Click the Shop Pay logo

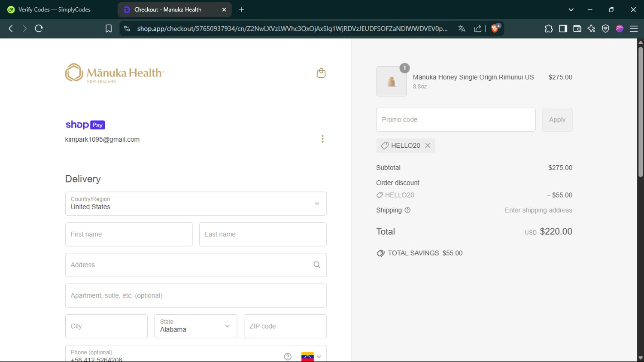click(85, 125)
